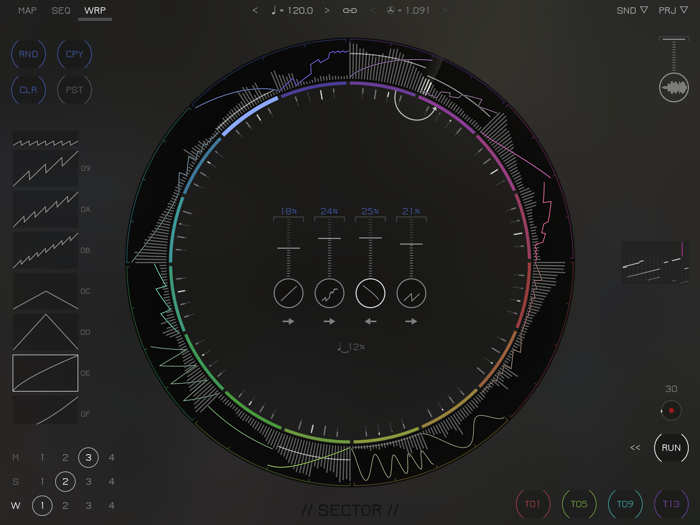Click the RUN button
700x525 pixels.
tap(671, 448)
